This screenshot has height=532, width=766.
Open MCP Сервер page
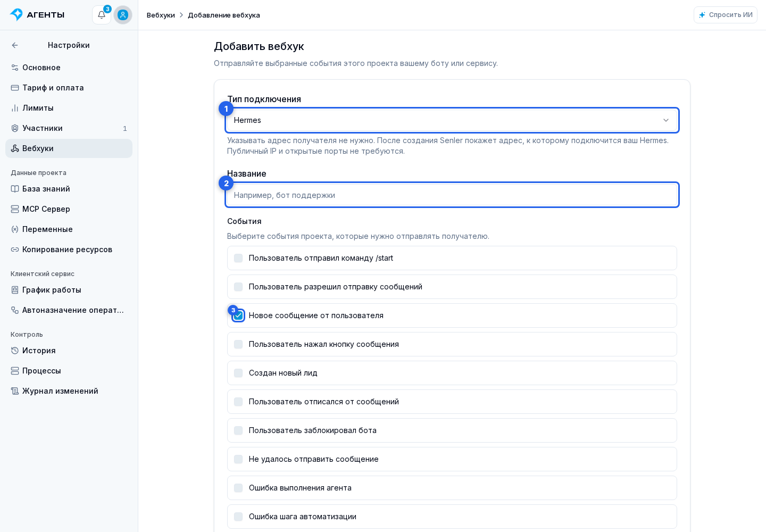tap(69, 209)
